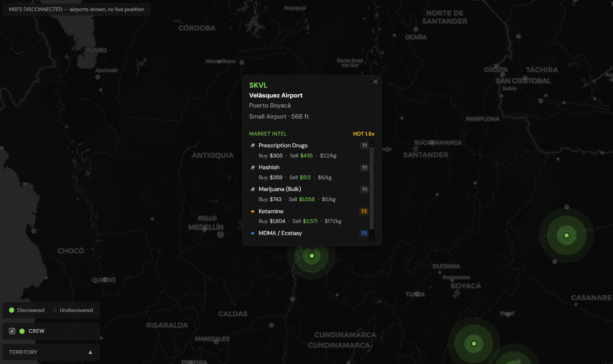Click the T3 badge for MDMA / Ecstasy
The width and height of the screenshot is (613, 364).
pyautogui.click(x=364, y=233)
